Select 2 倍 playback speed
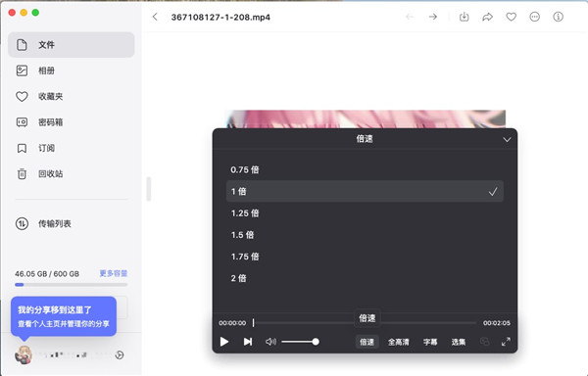Screen dimensions: 588x376 (x=365, y=278)
